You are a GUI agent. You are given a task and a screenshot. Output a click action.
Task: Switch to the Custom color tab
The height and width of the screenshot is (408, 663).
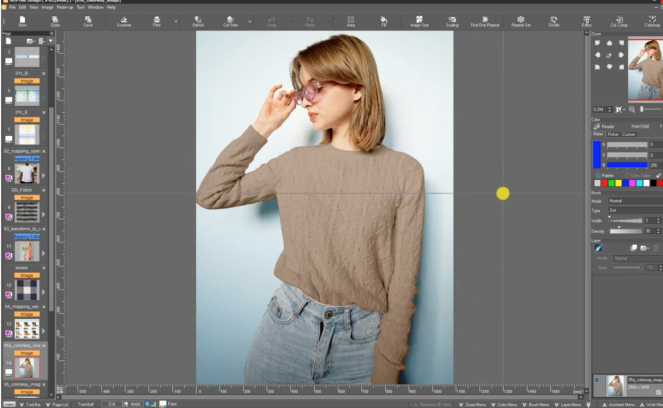[628, 134]
